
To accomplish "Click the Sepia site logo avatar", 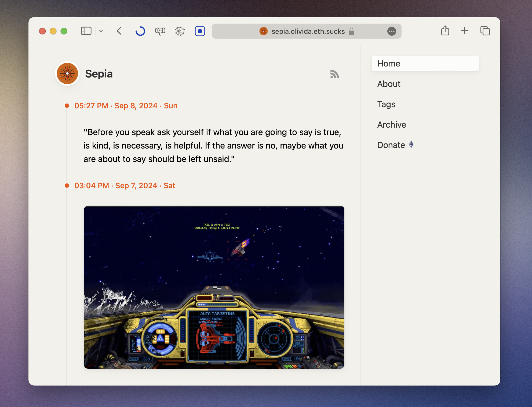I will point(67,74).
